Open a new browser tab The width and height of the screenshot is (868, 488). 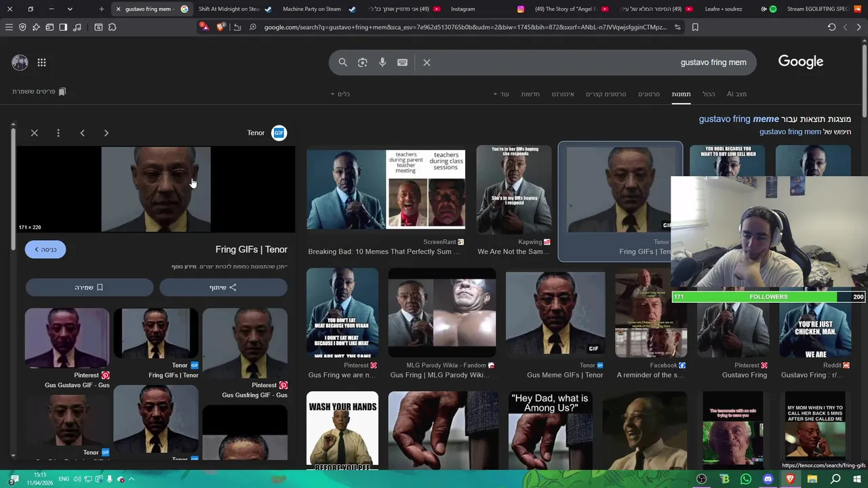(x=102, y=9)
